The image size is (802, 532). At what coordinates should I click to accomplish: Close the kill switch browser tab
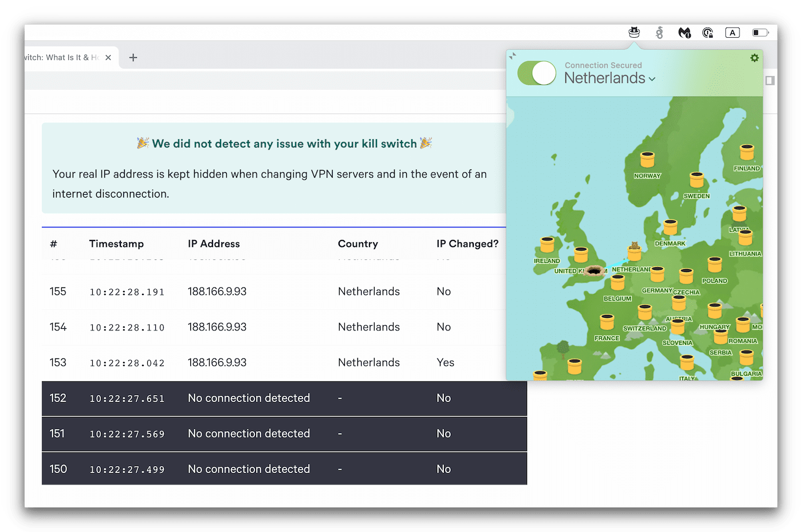[108, 57]
